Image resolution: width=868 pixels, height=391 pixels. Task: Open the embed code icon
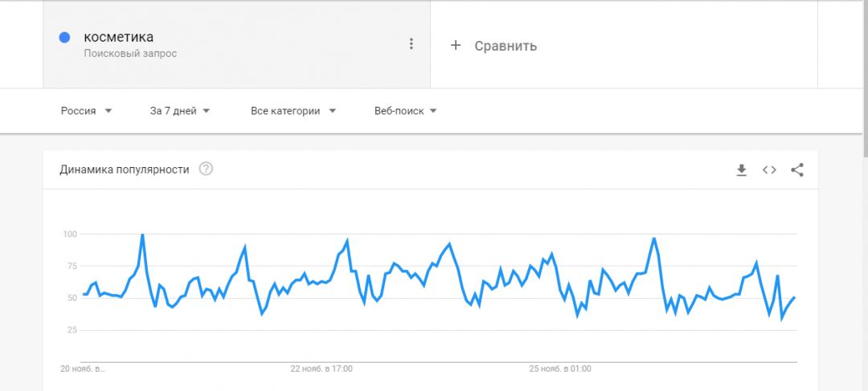click(x=769, y=169)
